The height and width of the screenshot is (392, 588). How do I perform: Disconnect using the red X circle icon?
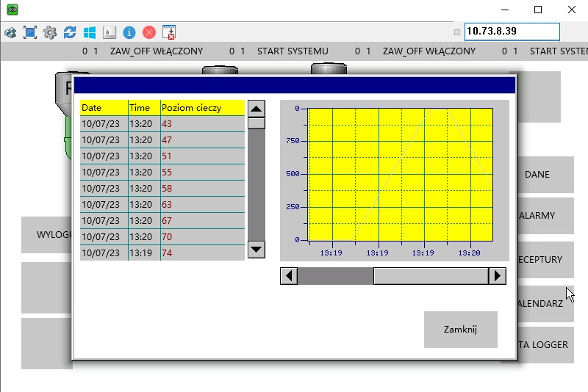pos(149,32)
